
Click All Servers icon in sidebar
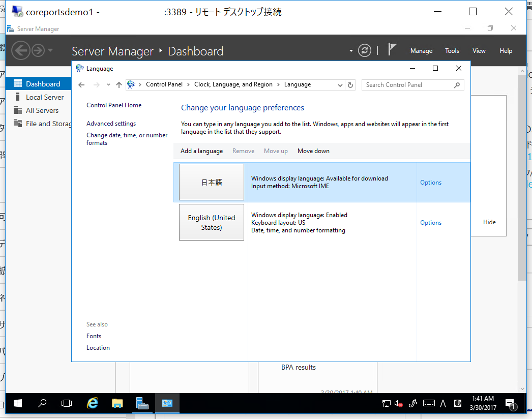coord(18,110)
